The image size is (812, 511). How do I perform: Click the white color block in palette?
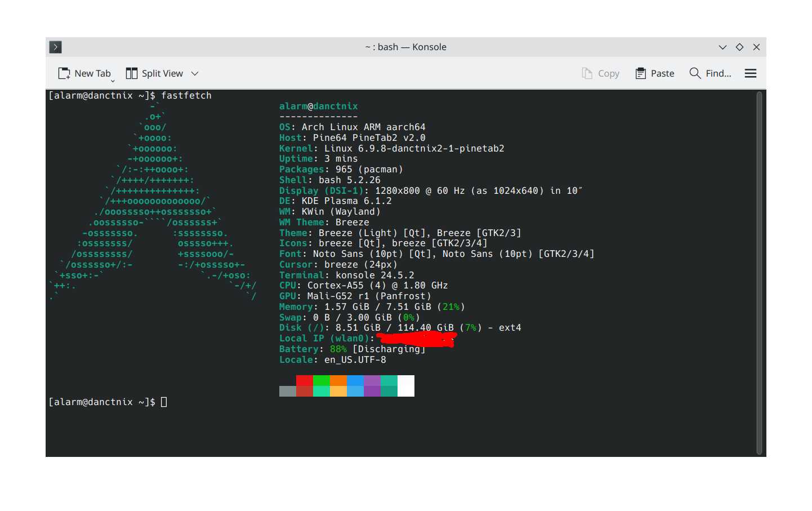click(406, 386)
